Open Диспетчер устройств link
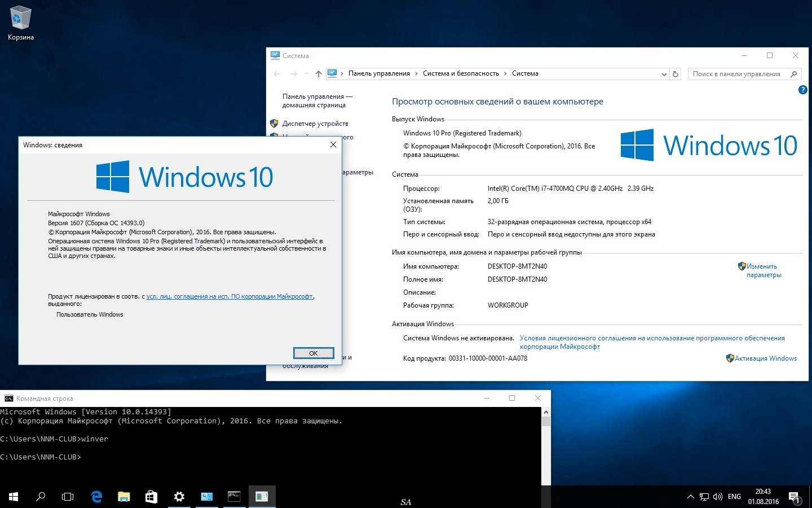Screen dimensions: 812x508 pos(315,124)
